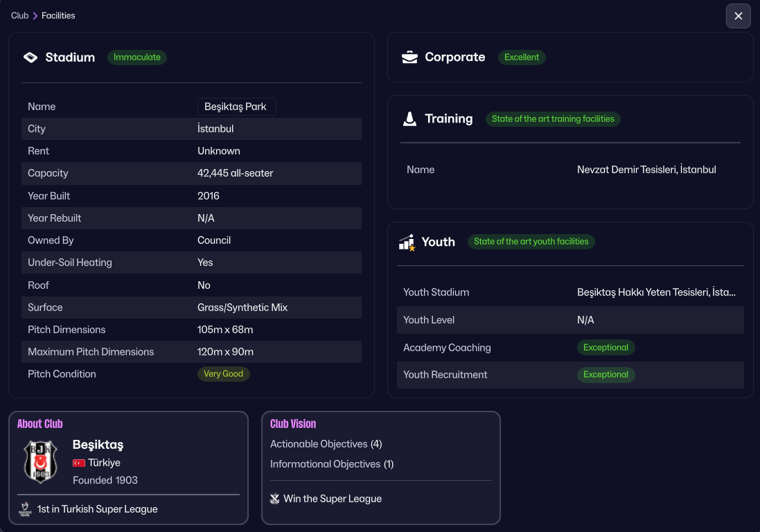Open Informational Objectives (1)

pyautogui.click(x=331, y=464)
